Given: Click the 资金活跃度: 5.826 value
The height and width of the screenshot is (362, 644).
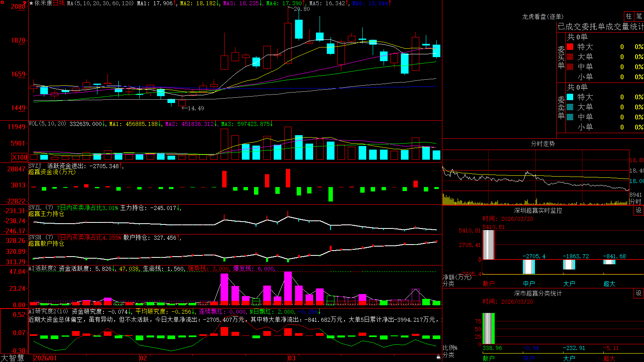Looking at the screenshot, I should [87, 269].
